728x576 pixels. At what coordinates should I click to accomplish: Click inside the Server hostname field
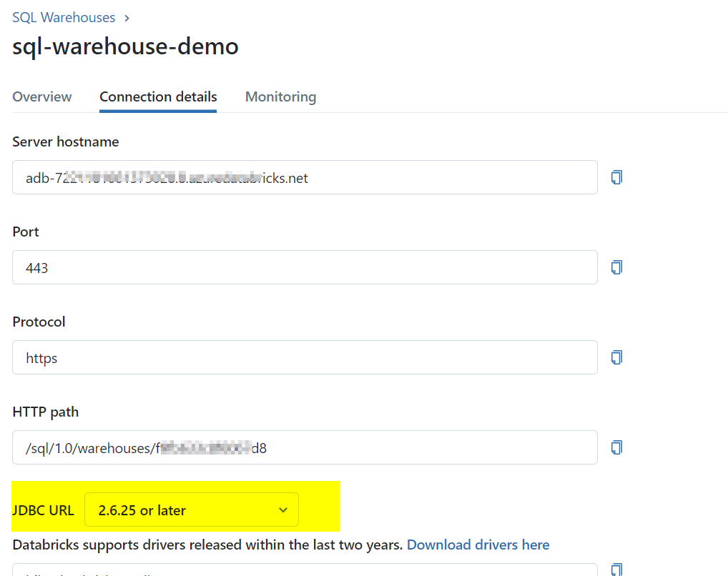tap(305, 177)
